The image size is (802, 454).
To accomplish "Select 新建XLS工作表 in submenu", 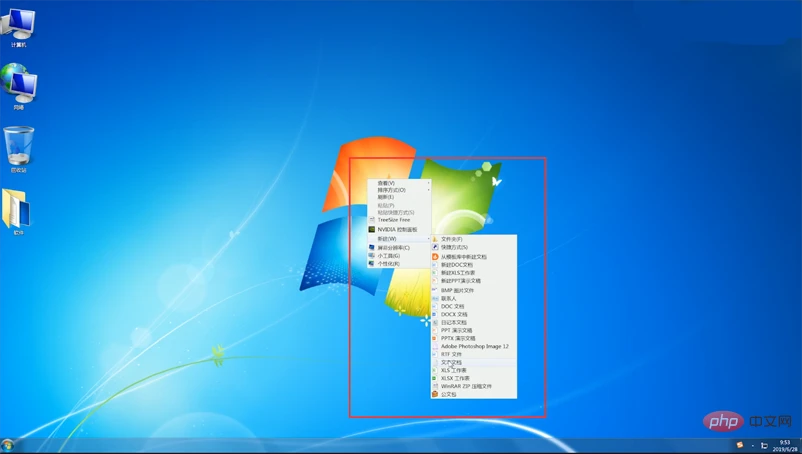I will [x=474, y=273].
